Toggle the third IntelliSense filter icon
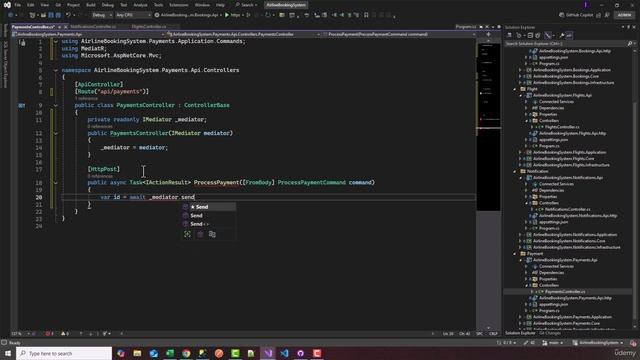This screenshot has height=360, width=640. pos(212,234)
